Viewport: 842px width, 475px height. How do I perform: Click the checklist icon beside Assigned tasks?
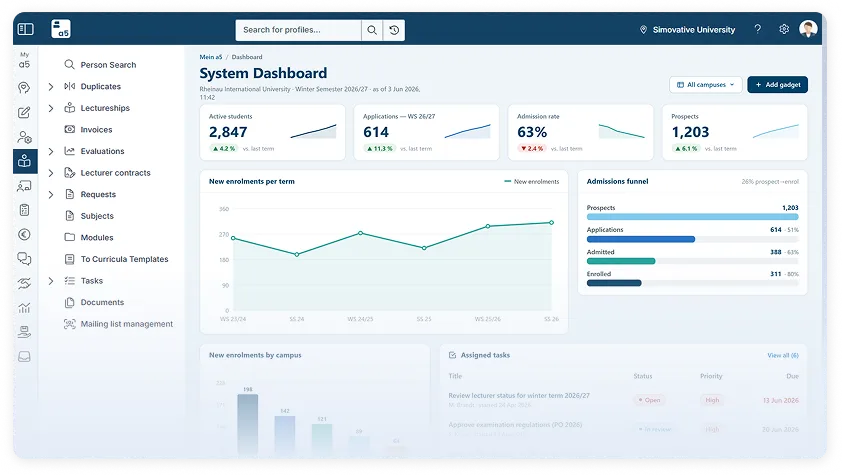click(452, 355)
